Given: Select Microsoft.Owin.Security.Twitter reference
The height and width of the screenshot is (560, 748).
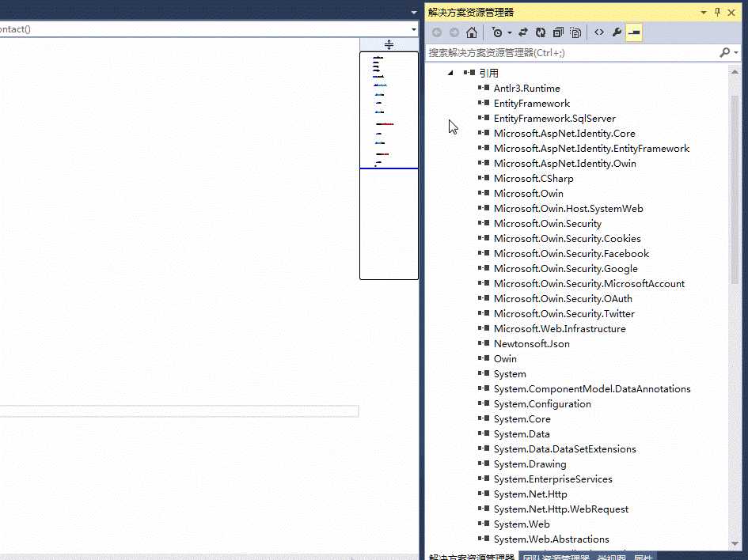Looking at the screenshot, I should click(564, 313).
